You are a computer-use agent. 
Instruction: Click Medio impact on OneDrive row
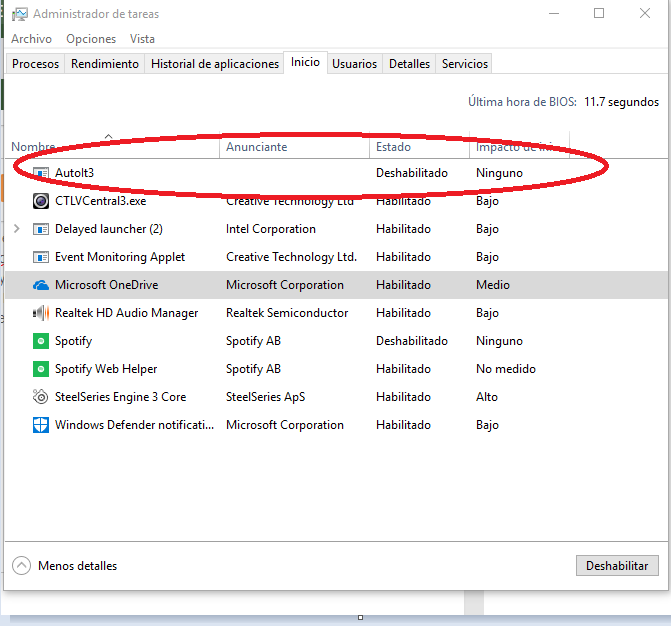[x=493, y=285]
